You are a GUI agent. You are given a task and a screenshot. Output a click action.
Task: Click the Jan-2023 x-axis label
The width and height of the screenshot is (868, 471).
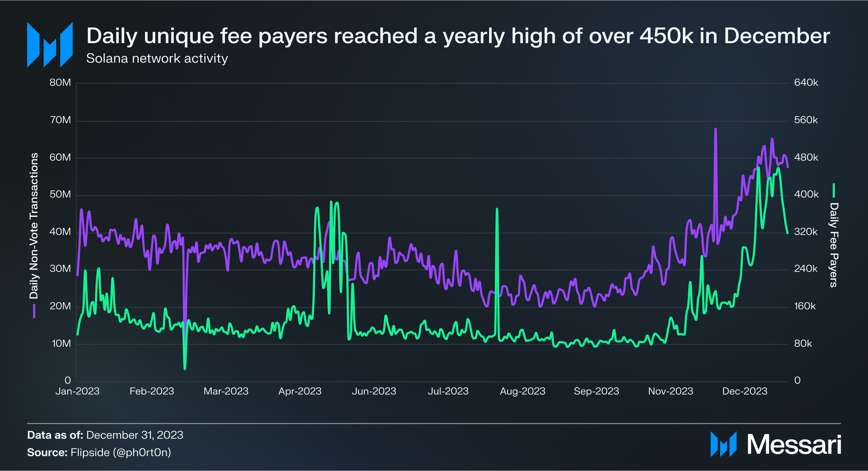point(77,391)
